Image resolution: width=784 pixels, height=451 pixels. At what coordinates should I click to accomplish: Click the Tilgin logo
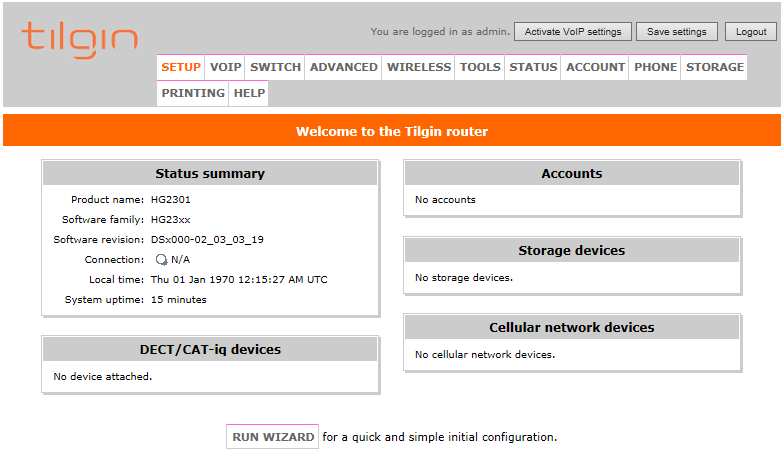coord(80,40)
